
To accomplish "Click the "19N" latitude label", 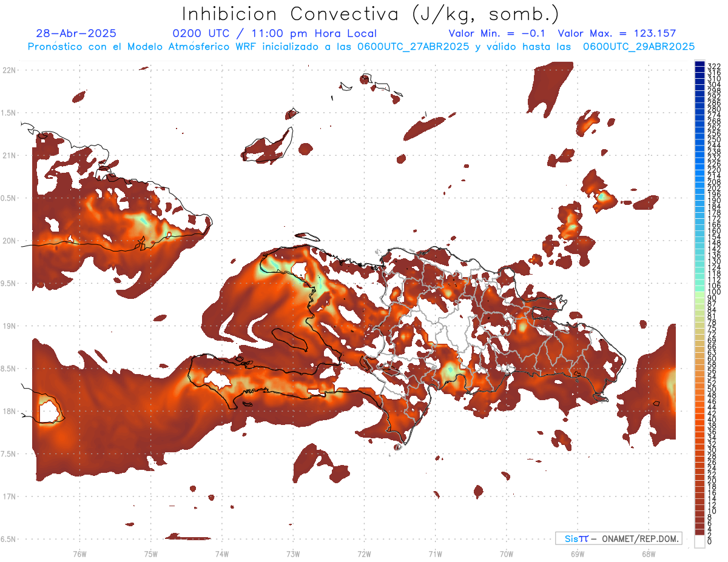I will pyautogui.click(x=9, y=326).
